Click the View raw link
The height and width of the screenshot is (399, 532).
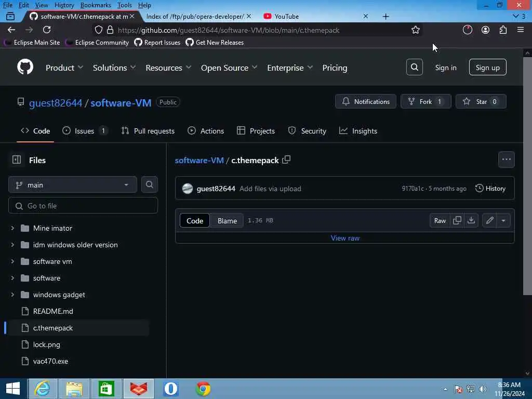click(345, 238)
